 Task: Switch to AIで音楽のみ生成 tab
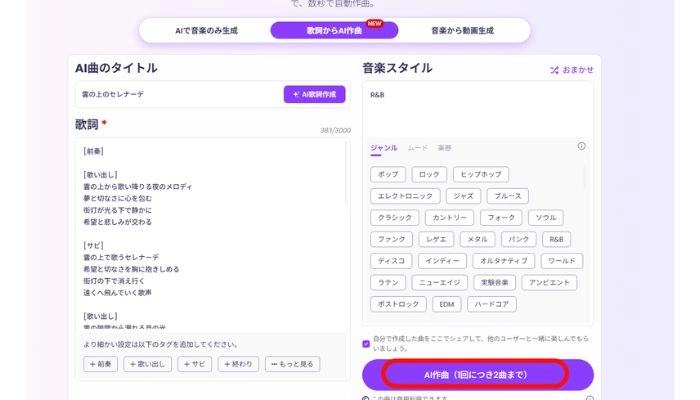(206, 31)
